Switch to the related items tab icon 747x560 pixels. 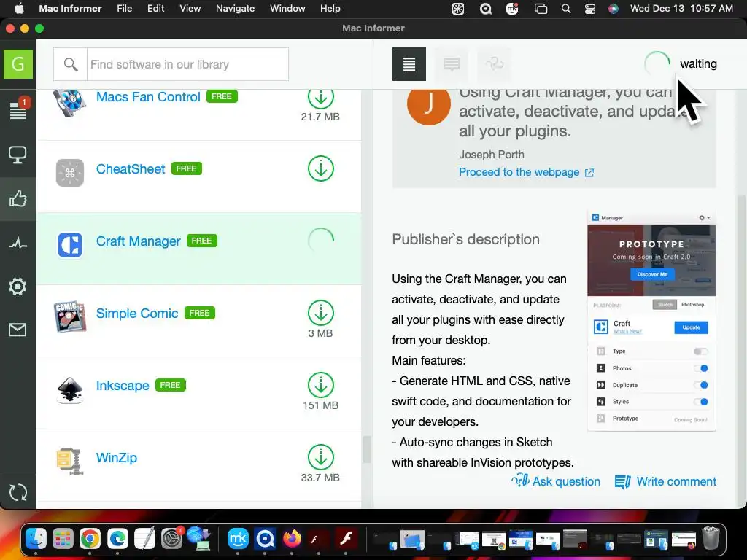tap(494, 64)
